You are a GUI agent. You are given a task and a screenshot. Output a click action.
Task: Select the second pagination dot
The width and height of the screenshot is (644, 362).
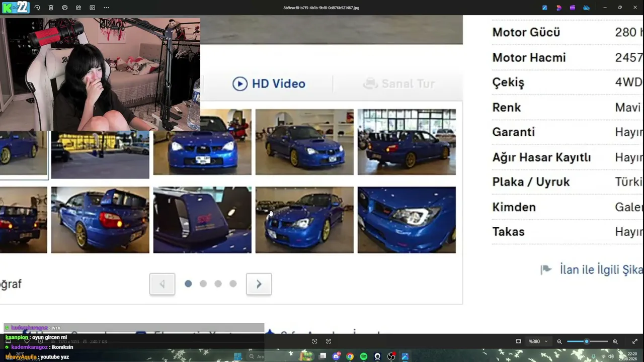pos(203,284)
